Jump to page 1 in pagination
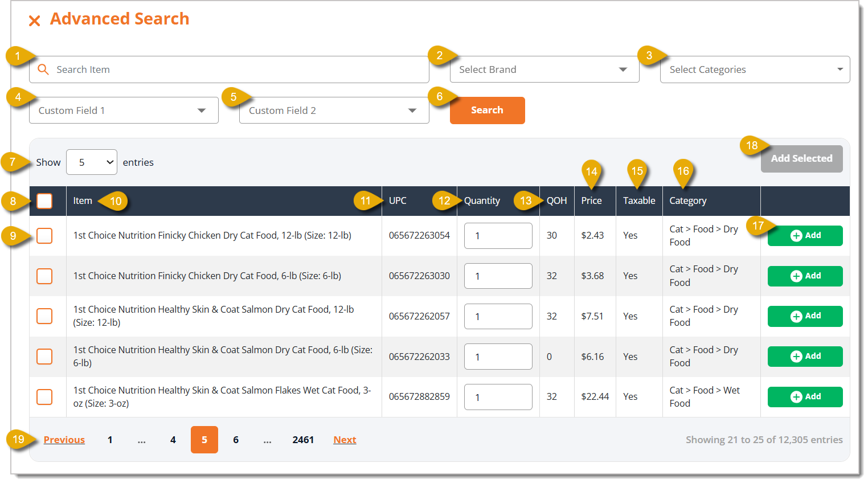868x483 pixels. click(x=110, y=440)
